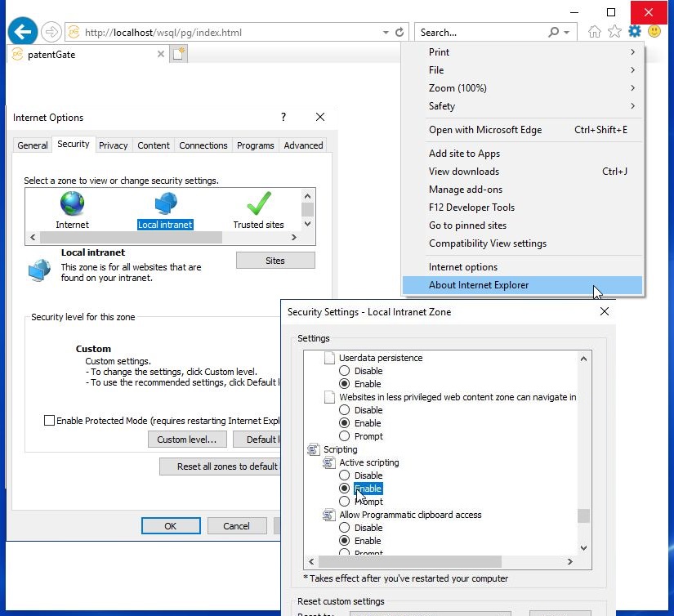Click the smiley feedback icon

[654, 31]
